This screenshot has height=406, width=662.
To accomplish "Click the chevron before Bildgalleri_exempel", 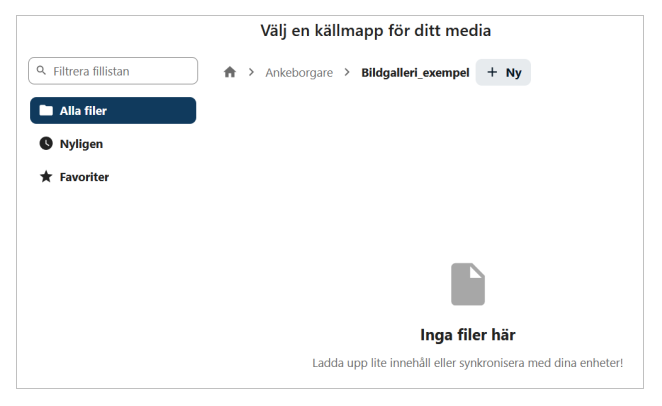I will [347, 72].
